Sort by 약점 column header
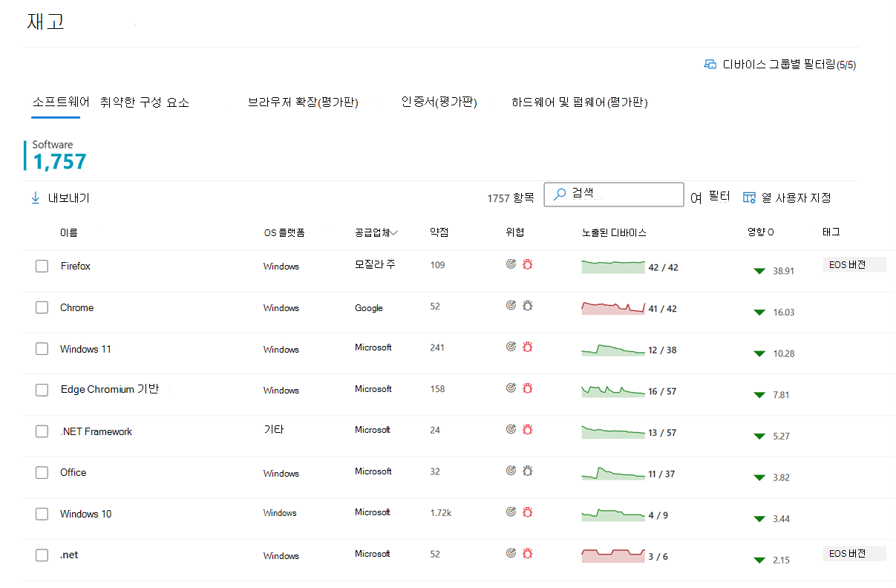Screen dimensions: 896x588 439,232
